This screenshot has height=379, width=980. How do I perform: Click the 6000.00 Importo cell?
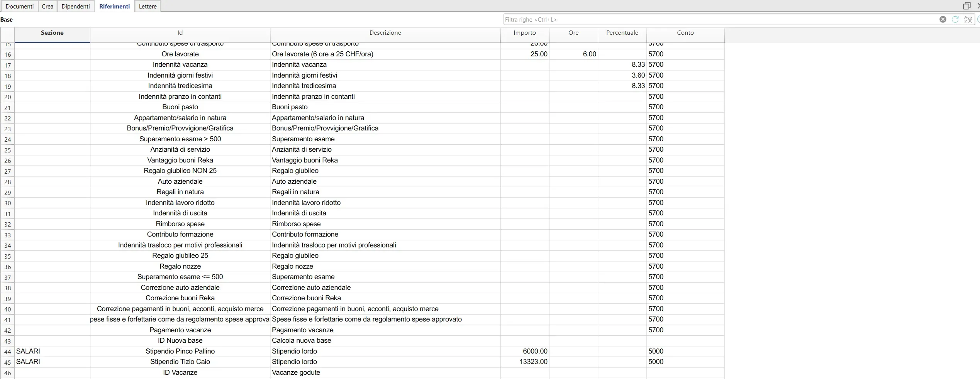coord(524,351)
